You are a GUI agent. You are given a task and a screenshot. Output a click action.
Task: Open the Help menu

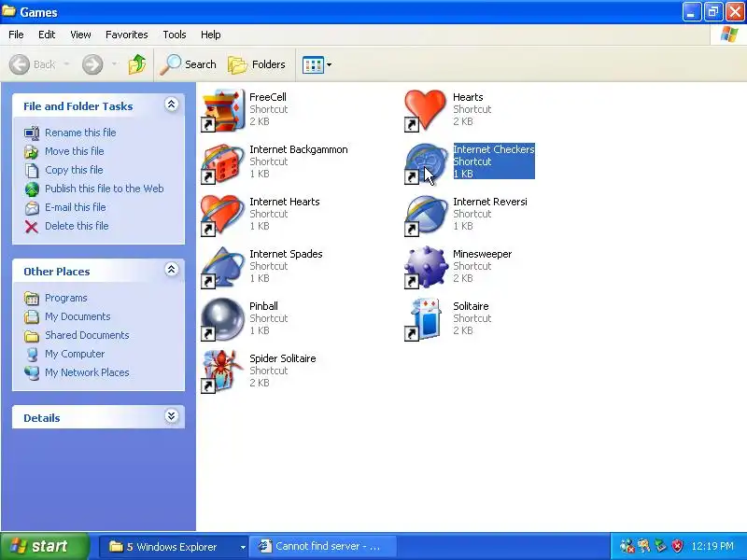coord(211,35)
